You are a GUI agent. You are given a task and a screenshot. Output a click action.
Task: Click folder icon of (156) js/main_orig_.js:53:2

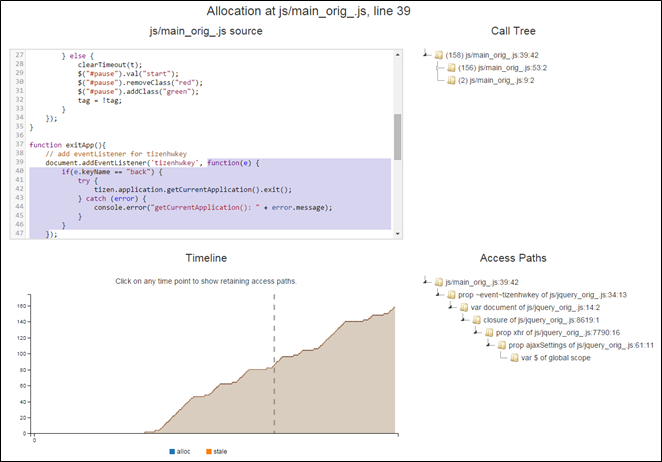pos(451,68)
